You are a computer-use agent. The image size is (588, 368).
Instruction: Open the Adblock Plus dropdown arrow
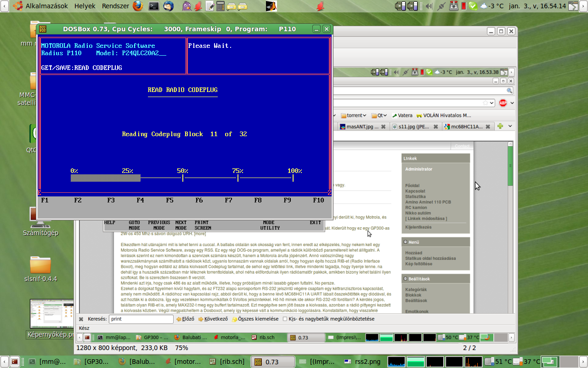tap(512, 103)
